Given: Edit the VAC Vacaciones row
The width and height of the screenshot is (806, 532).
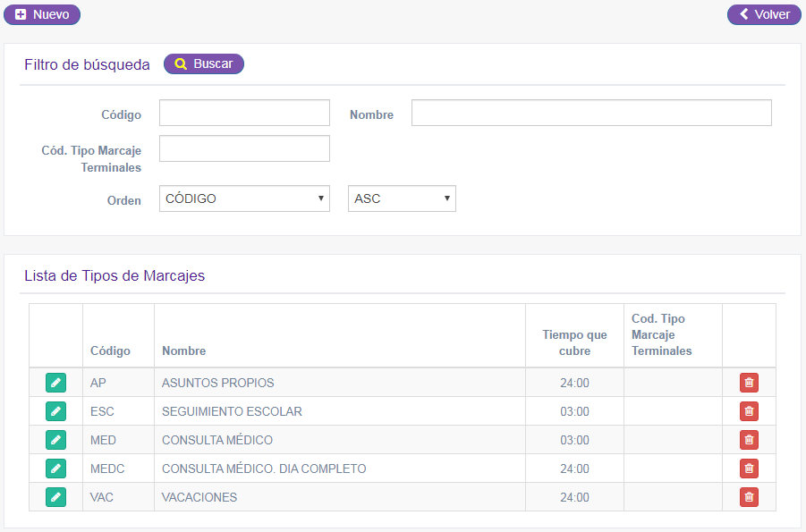Looking at the screenshot, I should coord(55,497).
